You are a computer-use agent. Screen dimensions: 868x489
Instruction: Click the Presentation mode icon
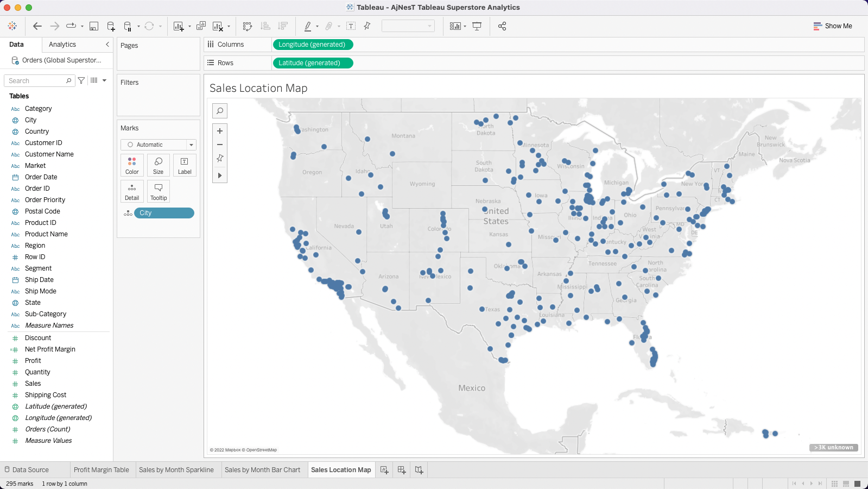pos(477,26)
